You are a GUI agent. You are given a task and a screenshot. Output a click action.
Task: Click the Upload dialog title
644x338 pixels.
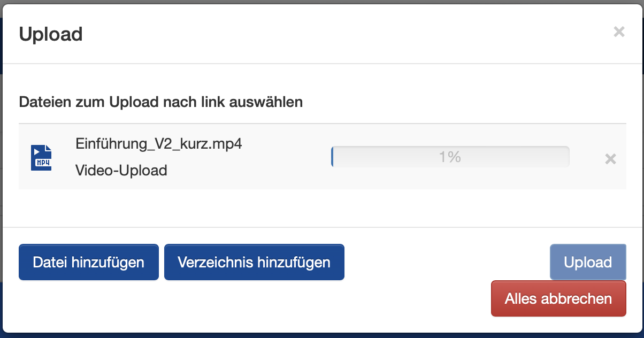tap(51, 34)
